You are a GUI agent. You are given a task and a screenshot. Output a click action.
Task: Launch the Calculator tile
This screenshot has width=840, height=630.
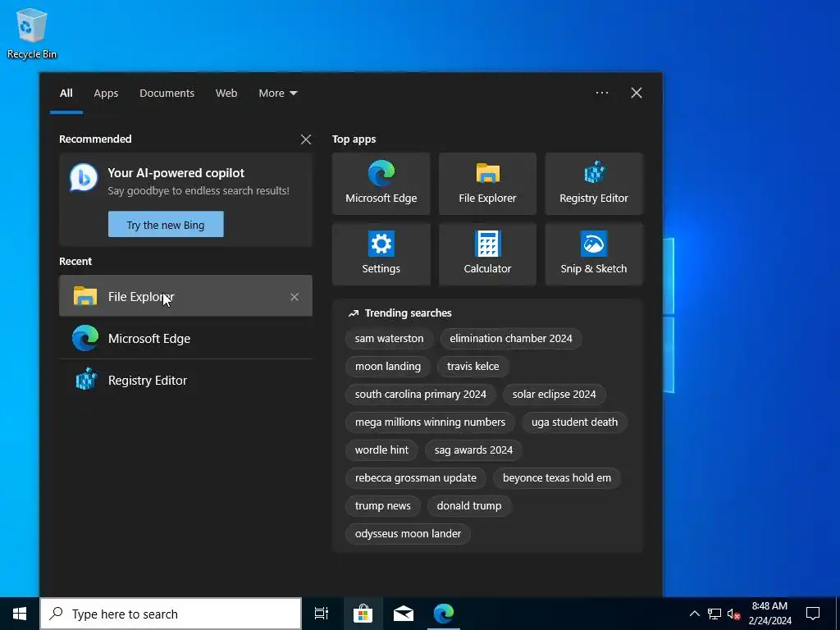(x=487, y=254)
